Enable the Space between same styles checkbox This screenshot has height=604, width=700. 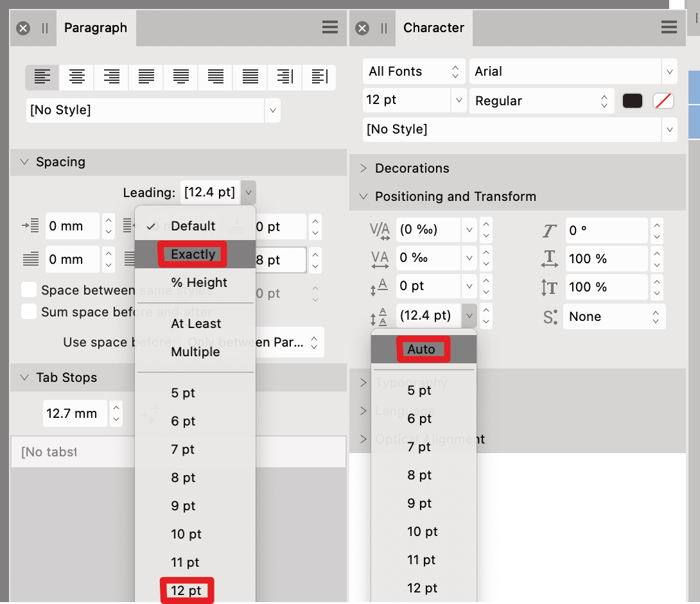[x=28, y=289]
